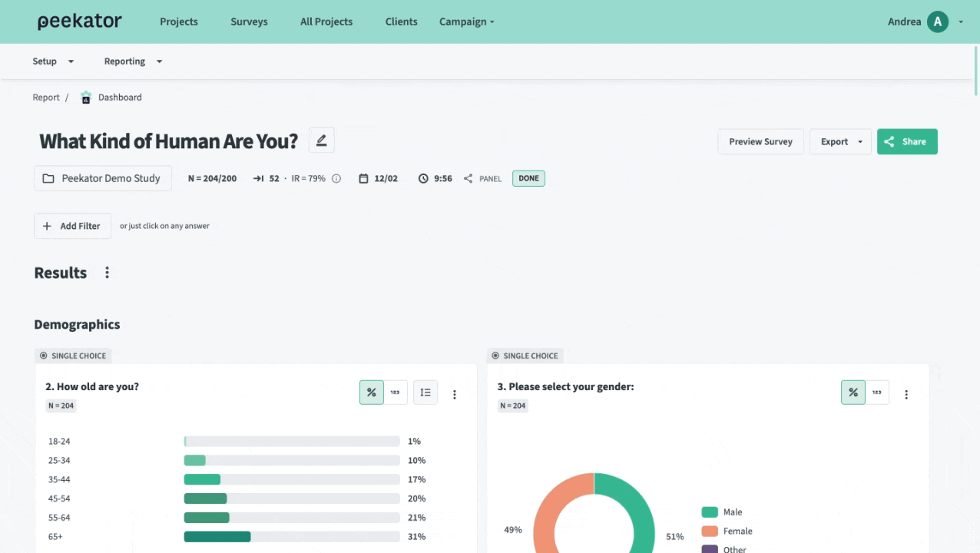980x553 pixels.
Task: Switch gender question to absolute numbers view
Action: 876,392
